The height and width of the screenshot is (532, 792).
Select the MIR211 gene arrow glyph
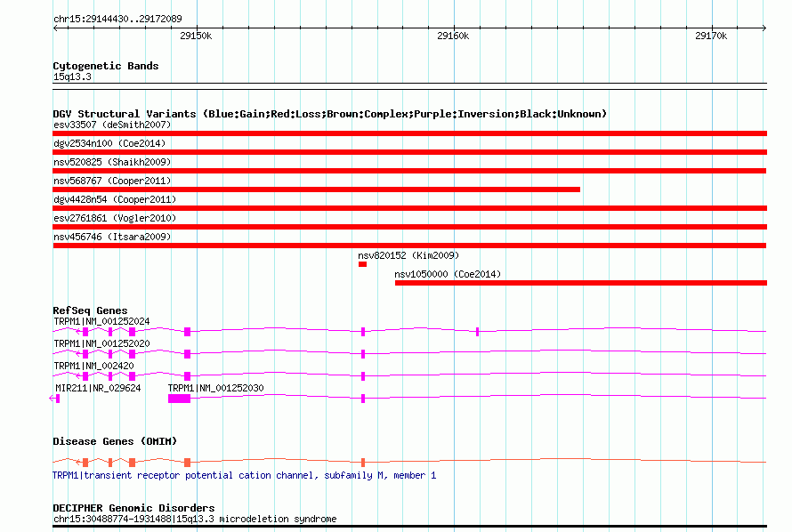click(54, 399)
